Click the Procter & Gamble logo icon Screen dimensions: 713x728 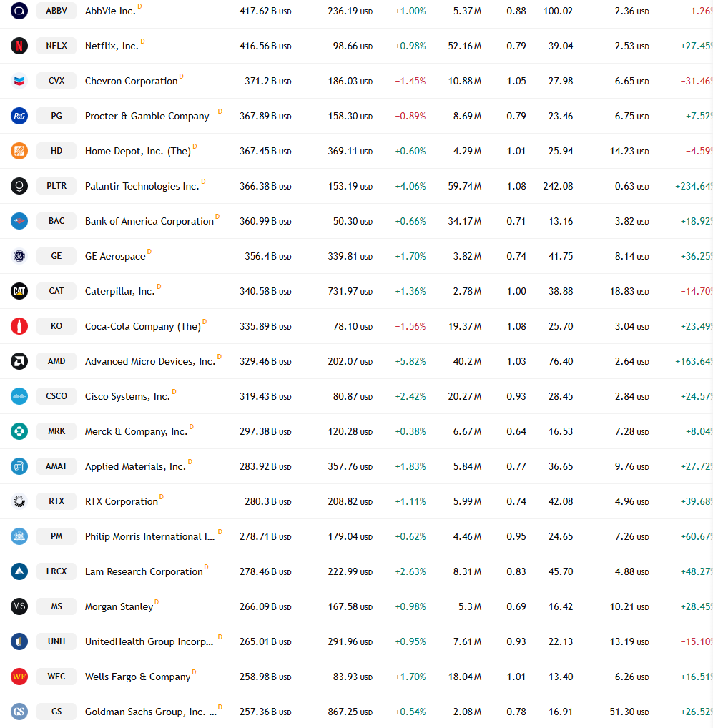(x=19, y=116)
